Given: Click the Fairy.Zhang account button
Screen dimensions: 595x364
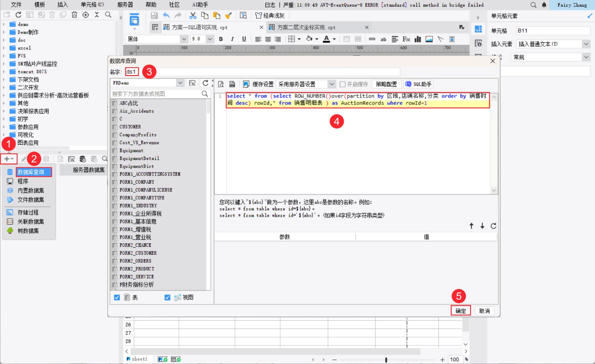Looking at the screenshot, I should 572,5.
